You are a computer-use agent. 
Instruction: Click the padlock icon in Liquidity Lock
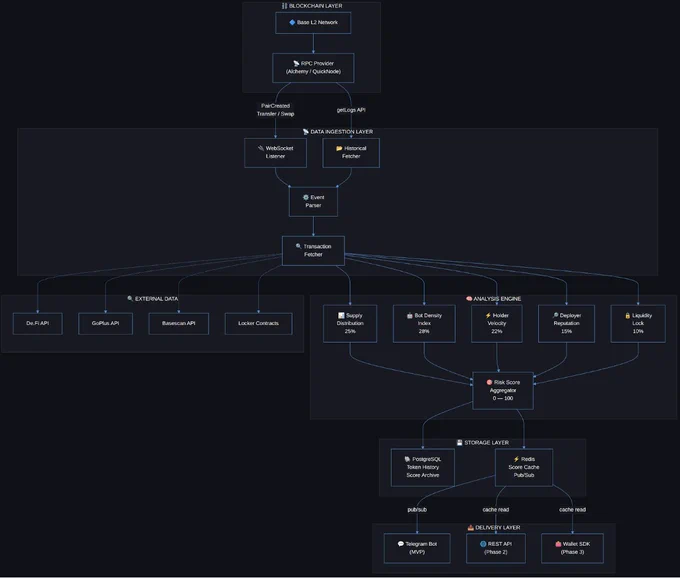point(628,315)
